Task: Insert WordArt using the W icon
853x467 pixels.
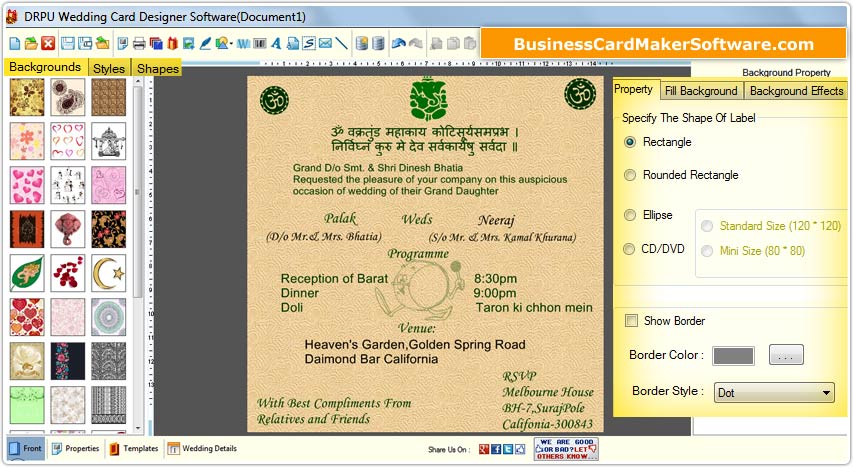Action: pos(243,44)
